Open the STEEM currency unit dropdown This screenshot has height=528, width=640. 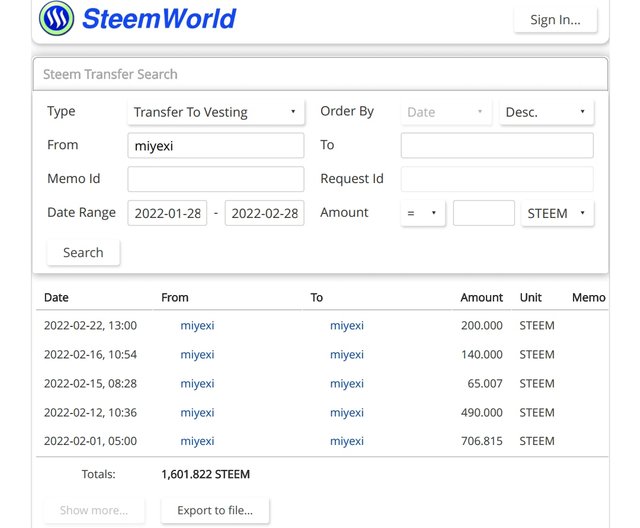[x=557, y=213]
